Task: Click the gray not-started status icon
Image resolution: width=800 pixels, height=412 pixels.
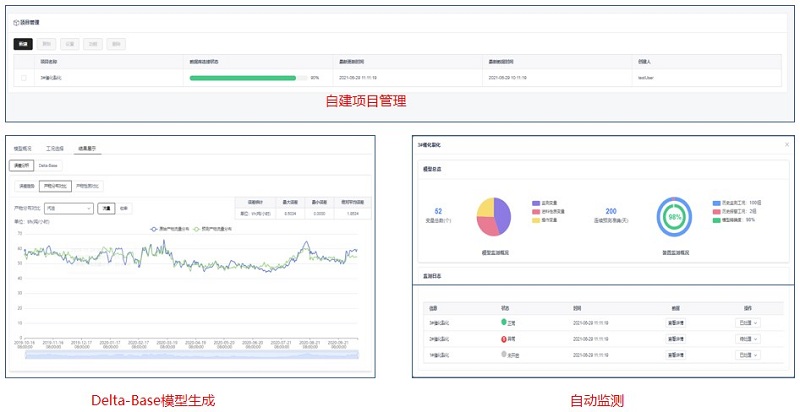Action: (504, 354)
